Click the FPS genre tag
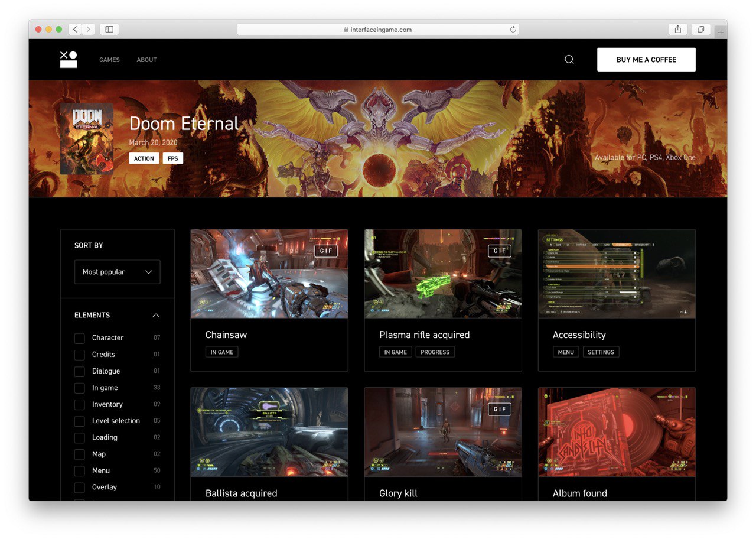Image resolution: width=756 pixels, height=539 pixels. click(x=173, y=158)
